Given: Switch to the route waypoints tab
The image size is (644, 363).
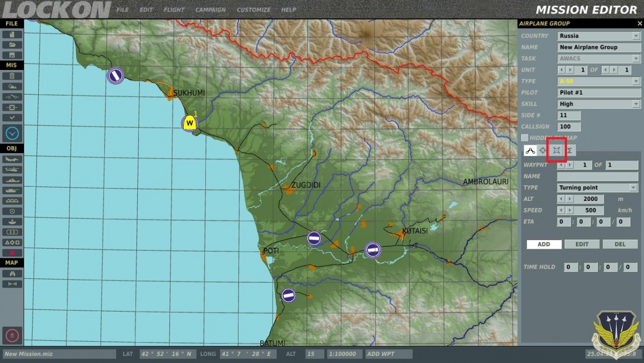Looking at the screenshot, I should 530,150.
